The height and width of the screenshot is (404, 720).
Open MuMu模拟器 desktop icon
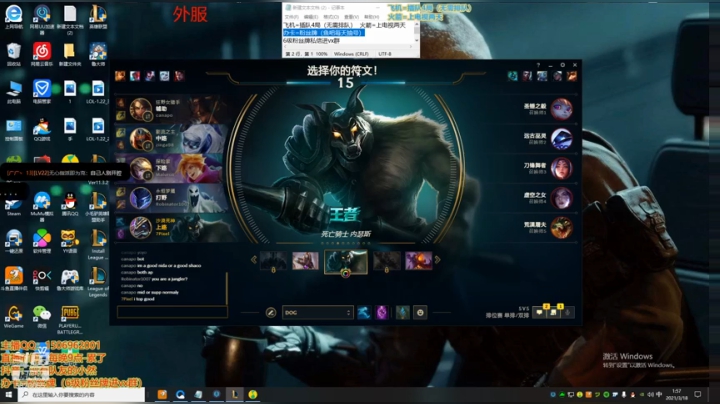(42, 207)
